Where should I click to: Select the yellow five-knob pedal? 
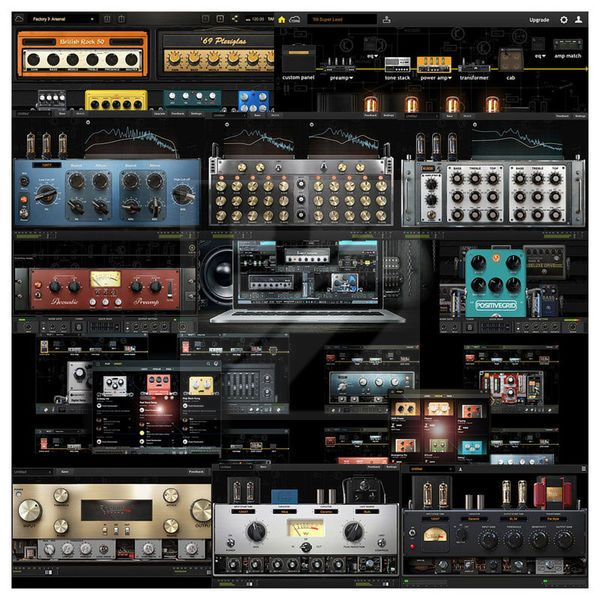tap(116, 100)
